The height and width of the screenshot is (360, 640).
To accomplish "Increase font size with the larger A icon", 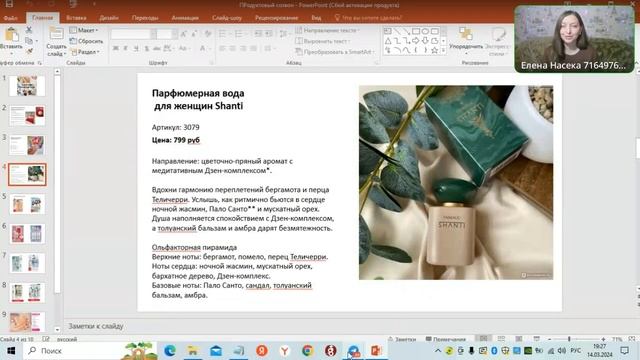I will [x=184, y=34].
